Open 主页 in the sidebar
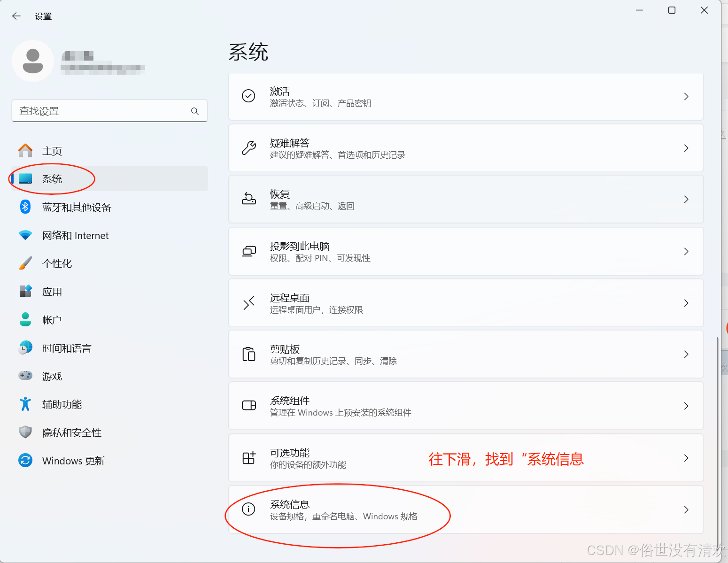Viewport: 728px width, 563px height. pyautogui.click(x=109, y=151)
